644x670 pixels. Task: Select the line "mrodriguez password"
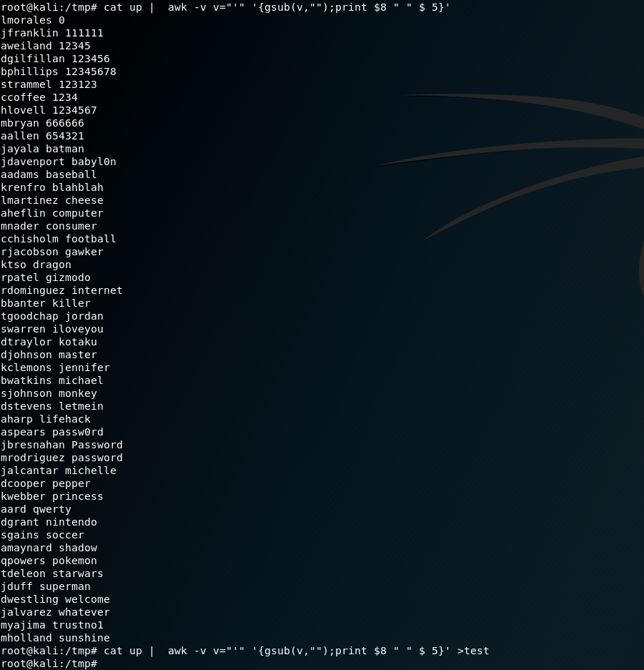62,458
